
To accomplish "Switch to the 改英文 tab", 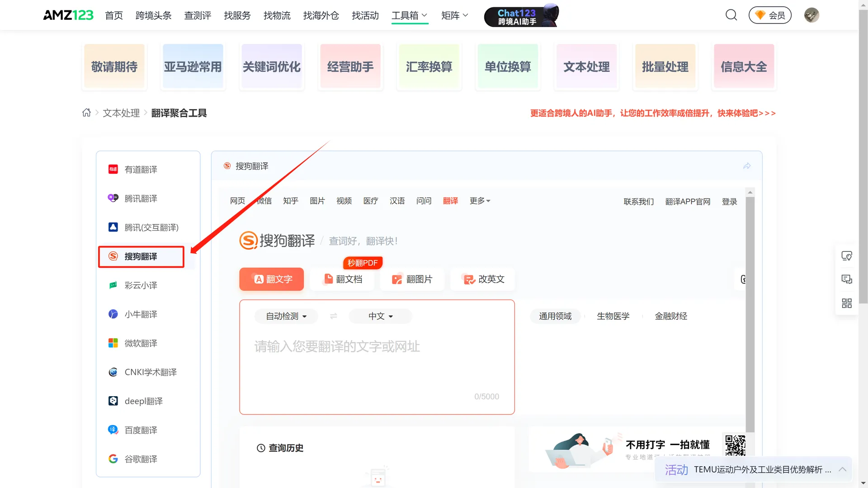I will pos(483,279).
